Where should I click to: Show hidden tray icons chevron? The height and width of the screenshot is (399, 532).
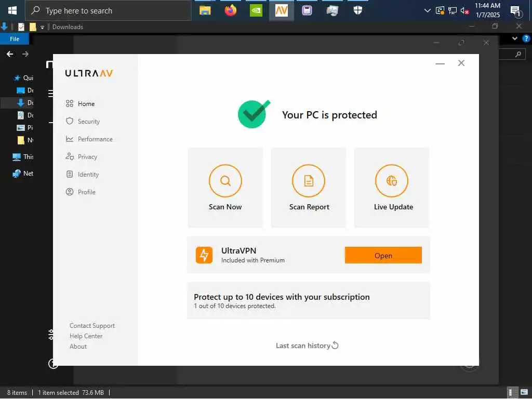click(x=428, y=11)
